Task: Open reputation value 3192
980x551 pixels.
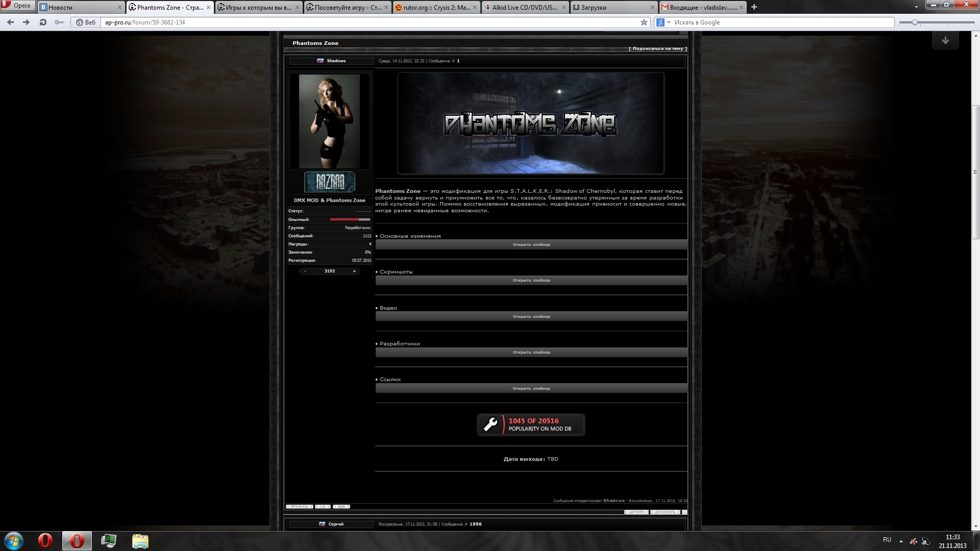Action: coord(330,271)
